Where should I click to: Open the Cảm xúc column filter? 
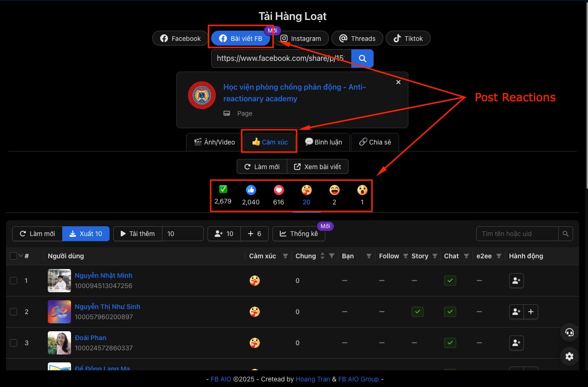pyautogui.click(x=285, y=256)
